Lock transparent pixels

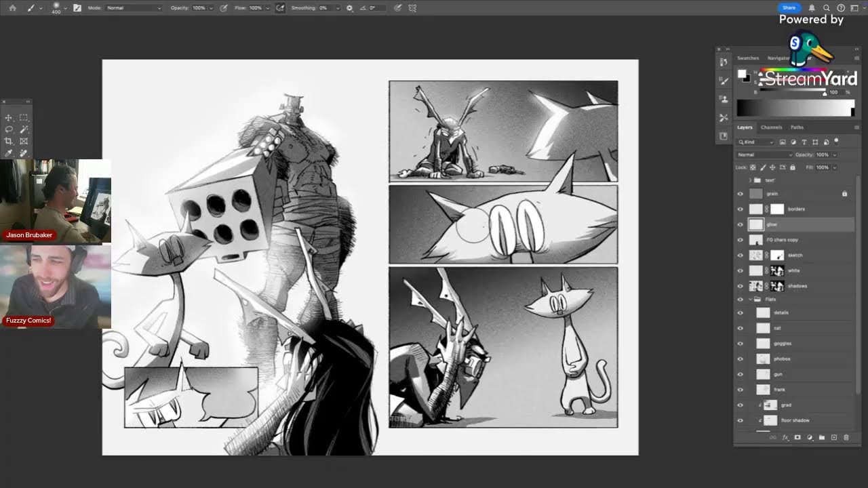[754, 167]
